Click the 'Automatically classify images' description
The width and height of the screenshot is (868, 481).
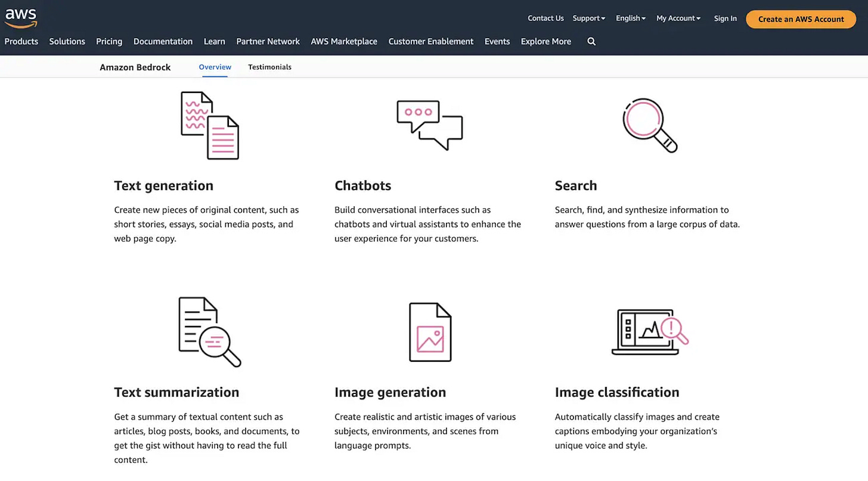point(637,431)
